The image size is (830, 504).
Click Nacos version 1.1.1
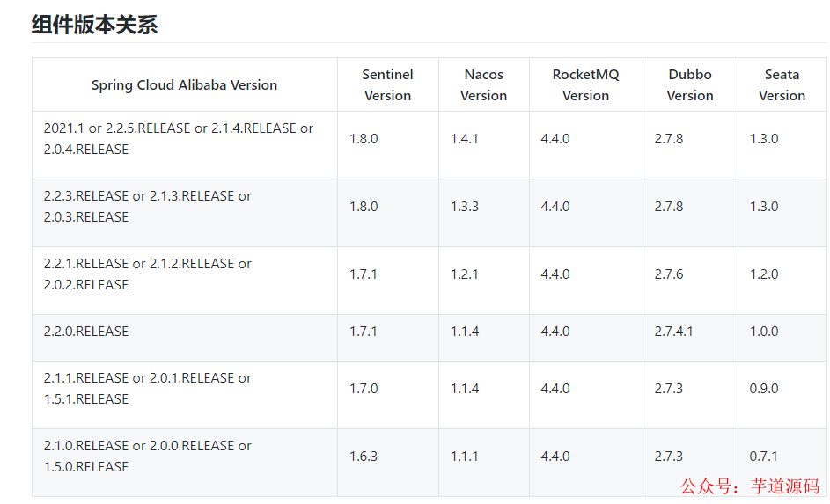click(464, 457)
